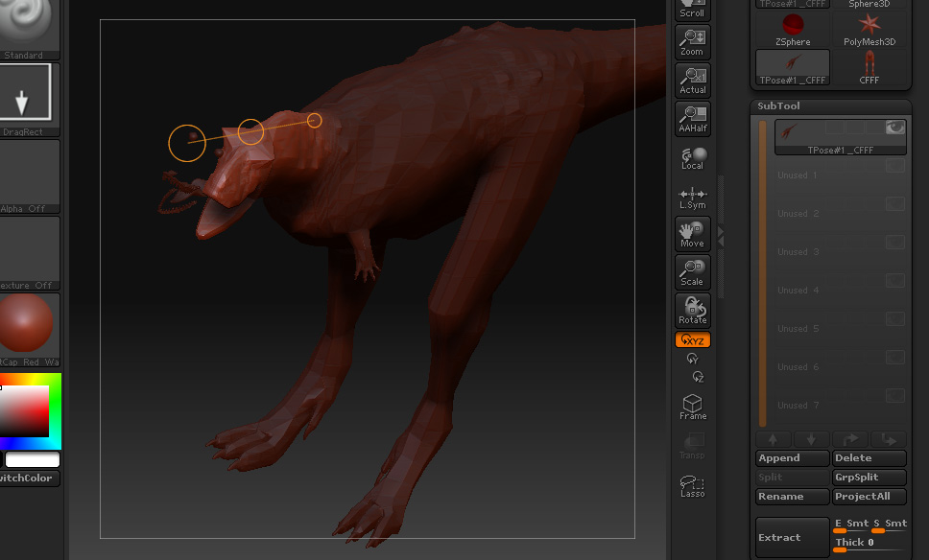This screenshot has height=560, width=929.
Task: Toggle Transp transparency mode
Action: click(692, 446)
